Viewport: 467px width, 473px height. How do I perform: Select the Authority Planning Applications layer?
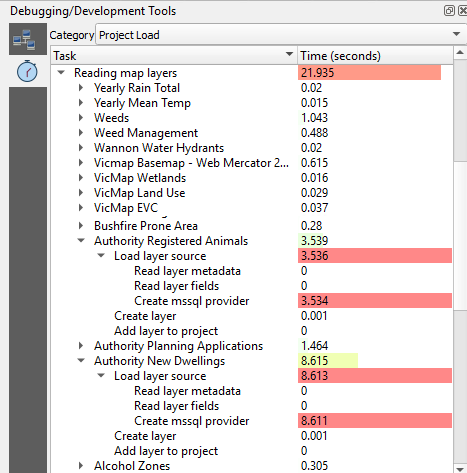178,346
